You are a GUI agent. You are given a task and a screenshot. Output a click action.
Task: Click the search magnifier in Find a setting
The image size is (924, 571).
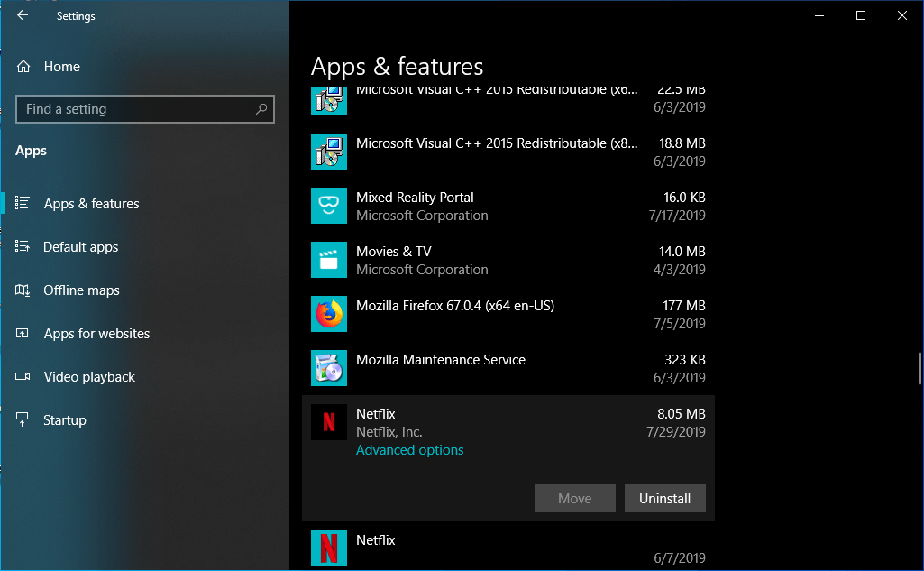coord(261,108)
